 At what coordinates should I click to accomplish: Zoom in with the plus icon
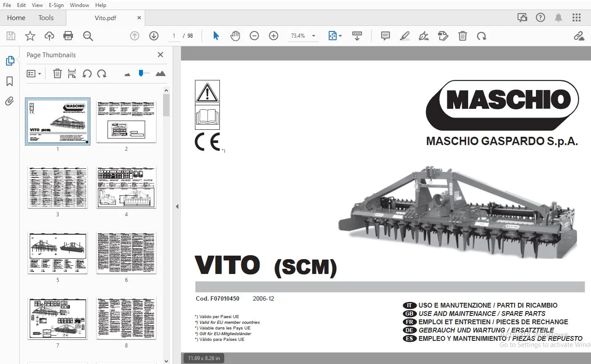(274, 36)
